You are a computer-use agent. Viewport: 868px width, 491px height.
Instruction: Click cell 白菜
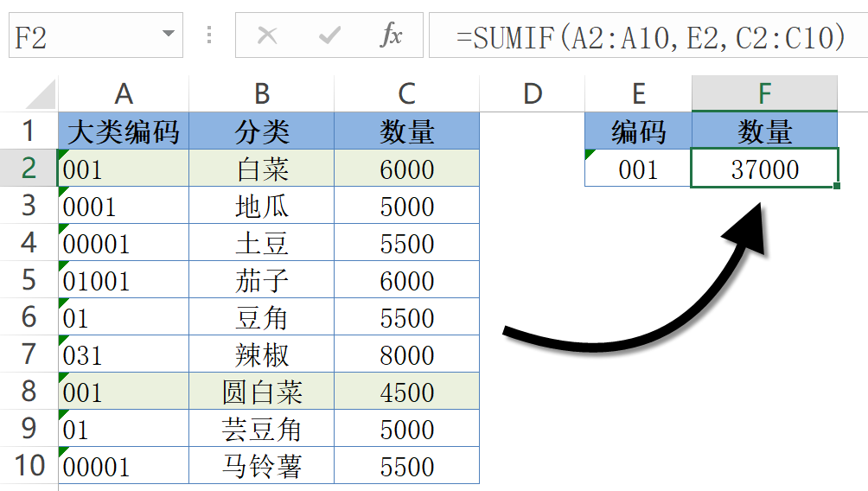(262, 169)
